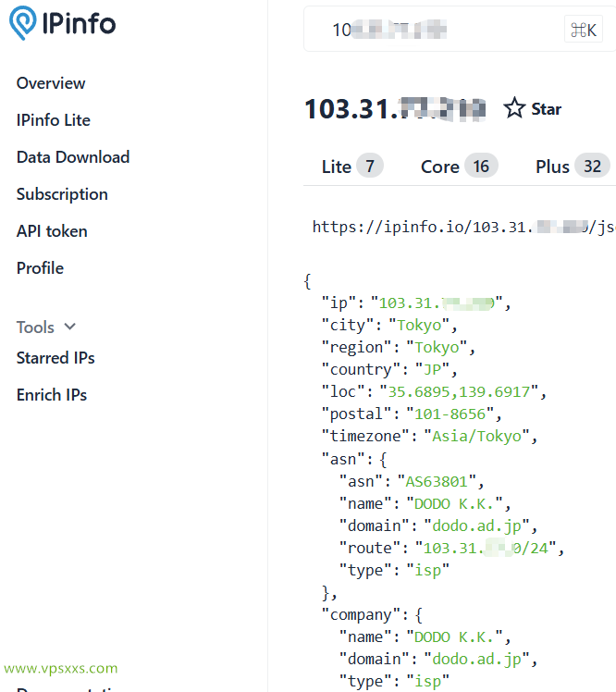View the API token page

click(52, 231)
